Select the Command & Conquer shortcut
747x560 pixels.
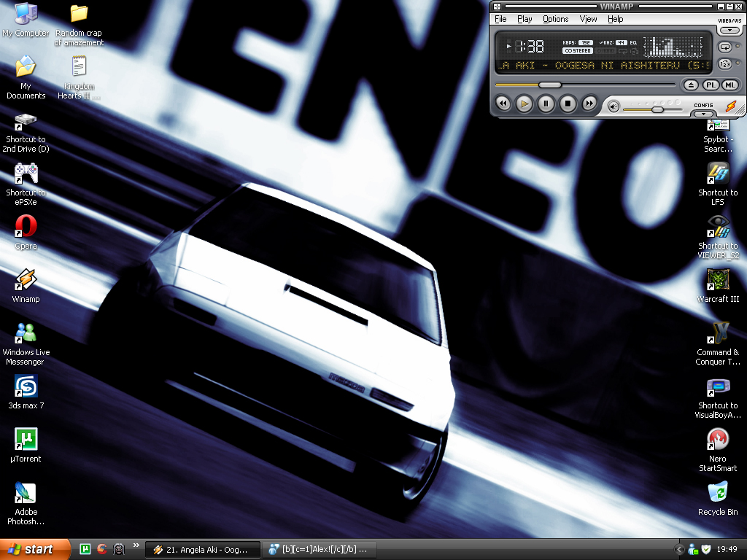click(718, 344)
